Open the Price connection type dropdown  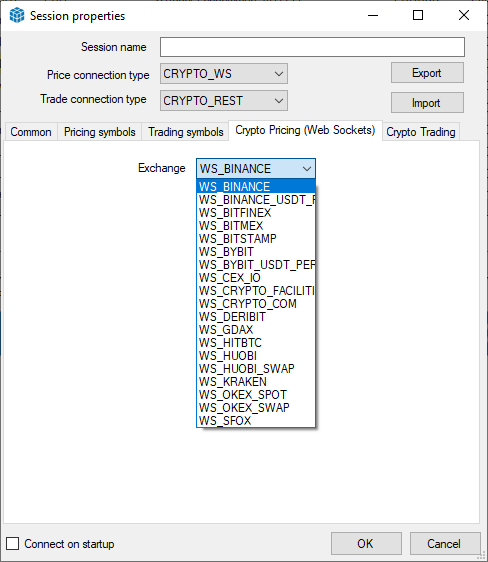pyautogui.click(x=224, y=74)
